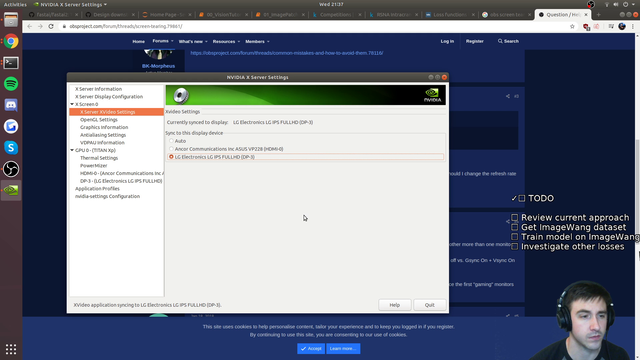Select LG Electronics LG IPS FULLHD radio
Image resolution: width=640 pixels, height=360 pixels.
click(x=171, y=157)
